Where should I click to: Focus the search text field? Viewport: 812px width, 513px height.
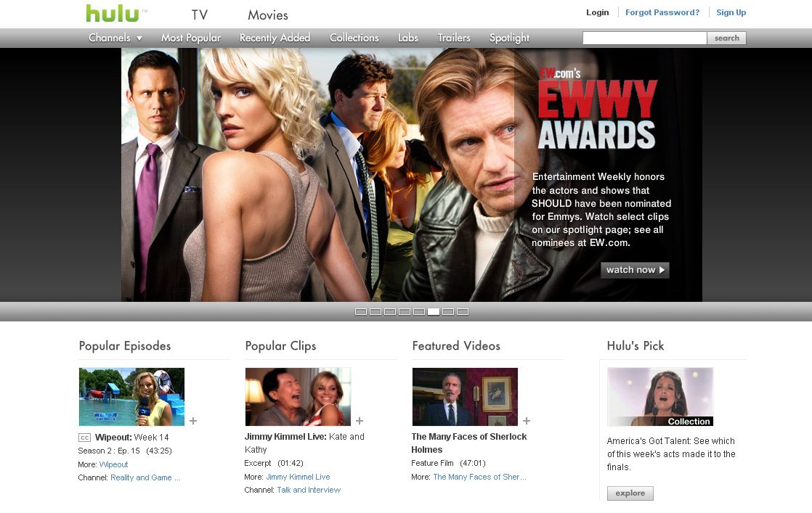pyautogui.click(x=645, y=38)
